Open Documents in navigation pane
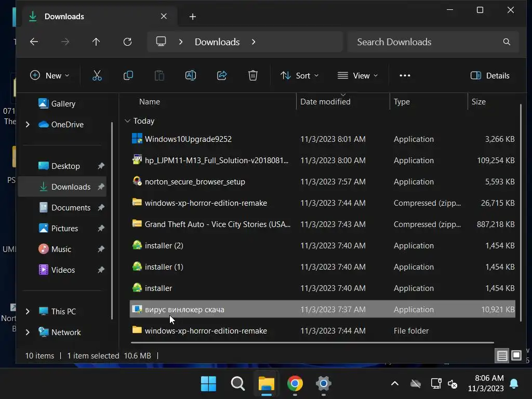 click(x=64, y=207)
